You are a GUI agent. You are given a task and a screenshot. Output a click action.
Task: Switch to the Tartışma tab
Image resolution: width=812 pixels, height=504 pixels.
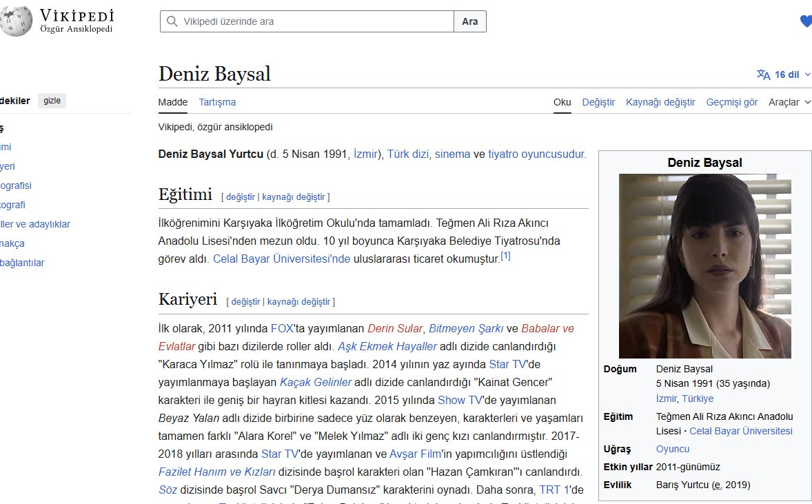217,102
